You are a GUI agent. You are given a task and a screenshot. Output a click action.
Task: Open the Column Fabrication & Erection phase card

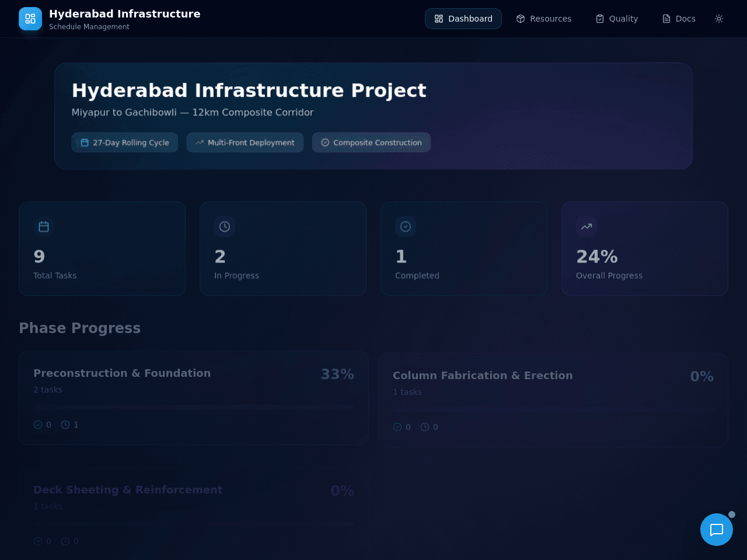click(553, 400)
